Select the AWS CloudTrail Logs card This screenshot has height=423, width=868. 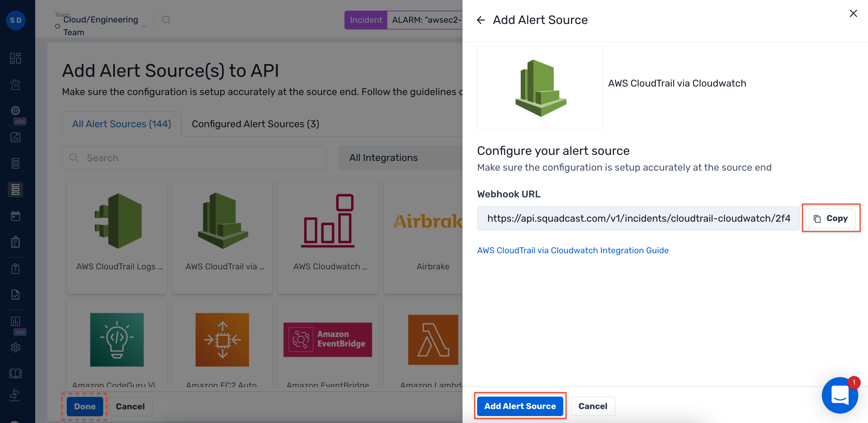pyautogui.click(x=117, y=237)
